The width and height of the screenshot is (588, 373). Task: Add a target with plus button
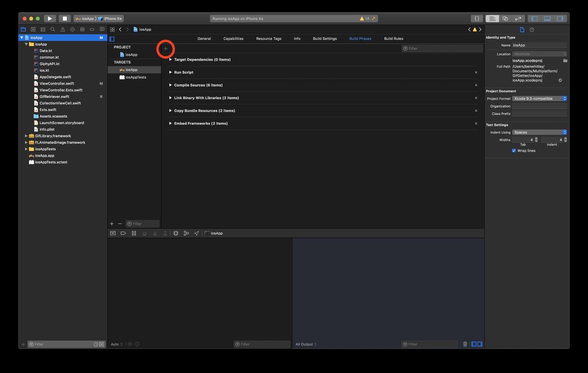pyautogui.click(x=112, y=224)
